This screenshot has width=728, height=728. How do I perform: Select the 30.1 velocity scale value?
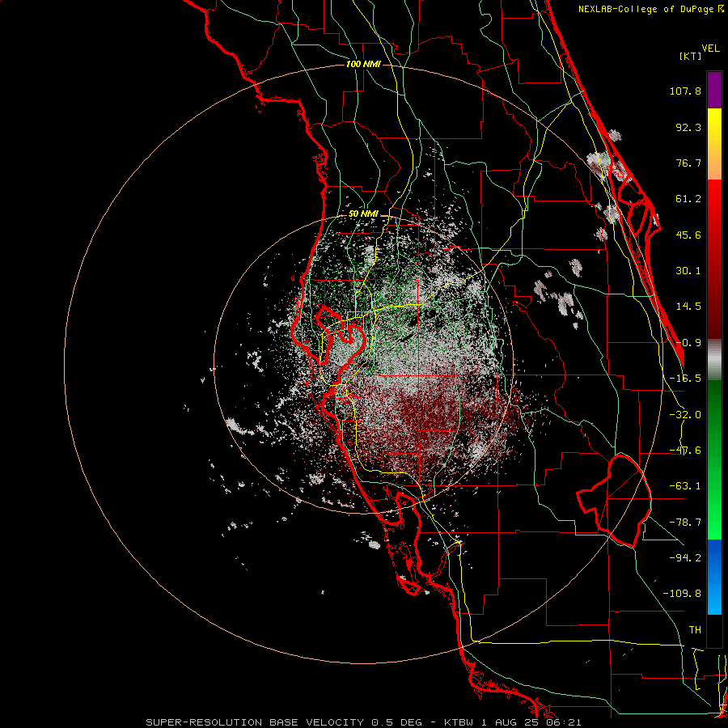(x=688, y=271)
